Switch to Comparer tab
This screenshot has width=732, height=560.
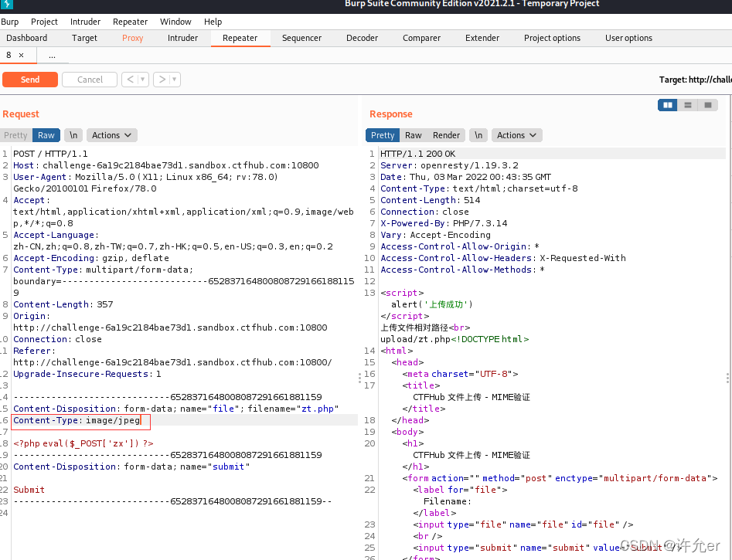pos(421,39)
